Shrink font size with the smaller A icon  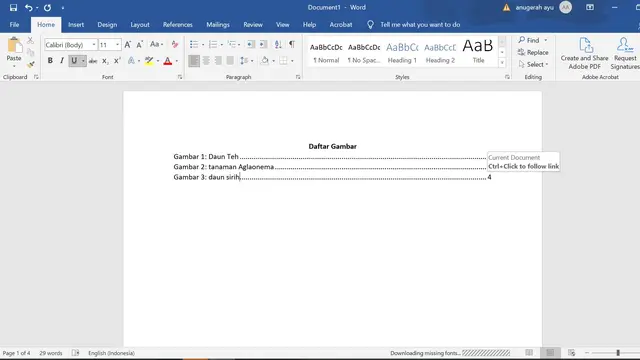tap(140, 44)
